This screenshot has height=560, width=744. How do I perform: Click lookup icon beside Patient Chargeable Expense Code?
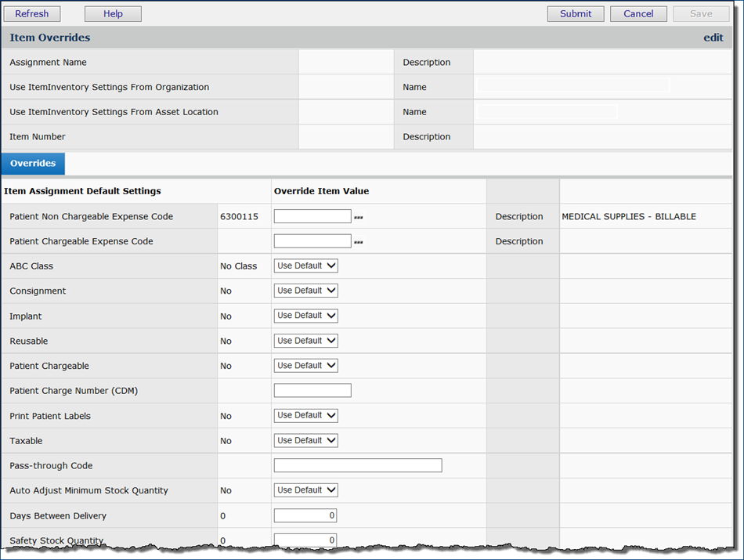(x=359, y=243)
